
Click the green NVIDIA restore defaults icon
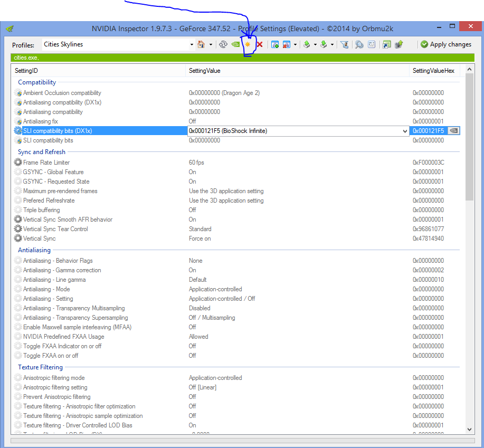(235, 45)
